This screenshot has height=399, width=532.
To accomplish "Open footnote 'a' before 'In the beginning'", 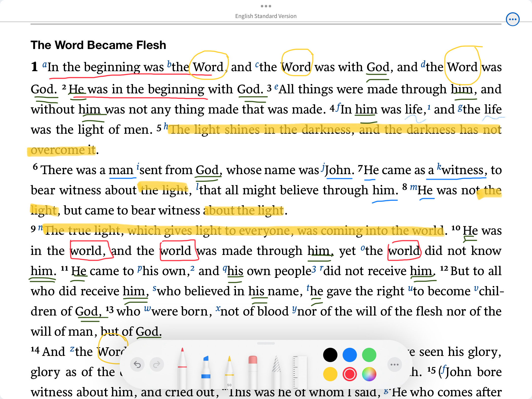I will click(45, 65).
